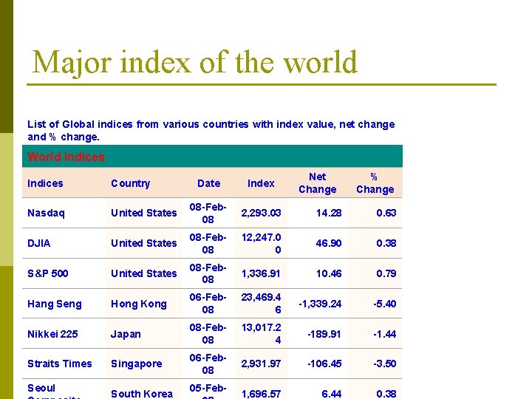Click the Nasdaq date 08-Feb-08
532x399 pixels.
[208, 213]
